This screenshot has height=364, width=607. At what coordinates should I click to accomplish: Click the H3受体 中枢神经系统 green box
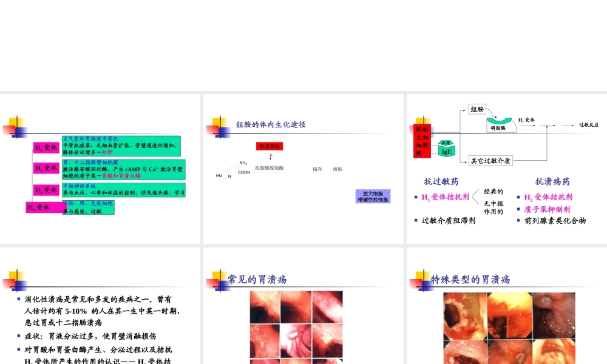[124, 189]
